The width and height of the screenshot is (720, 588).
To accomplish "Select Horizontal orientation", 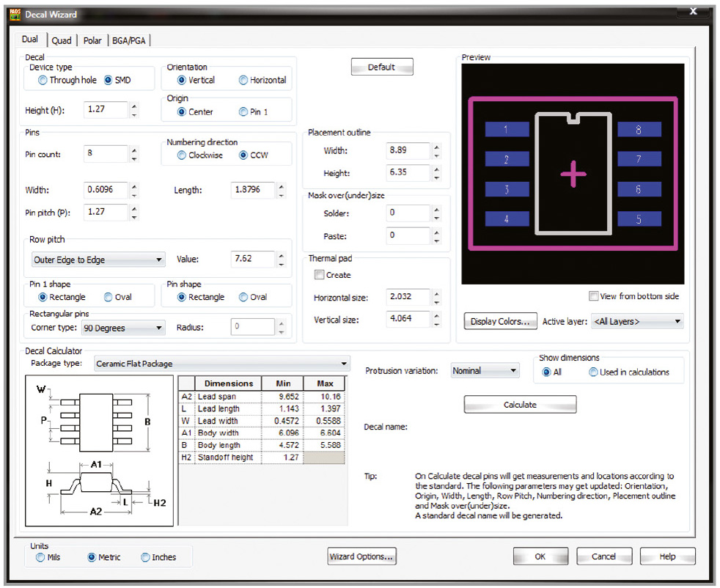I will click(243, 80).
